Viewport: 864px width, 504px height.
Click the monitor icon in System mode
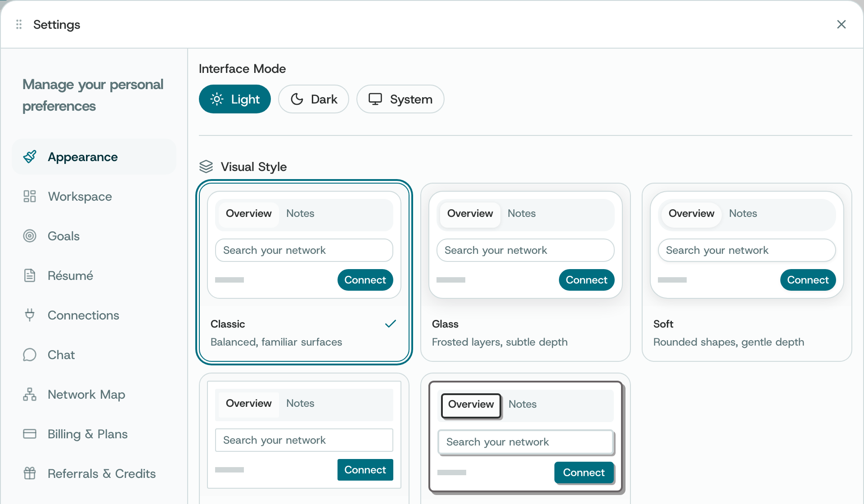(x=375, y=99)
